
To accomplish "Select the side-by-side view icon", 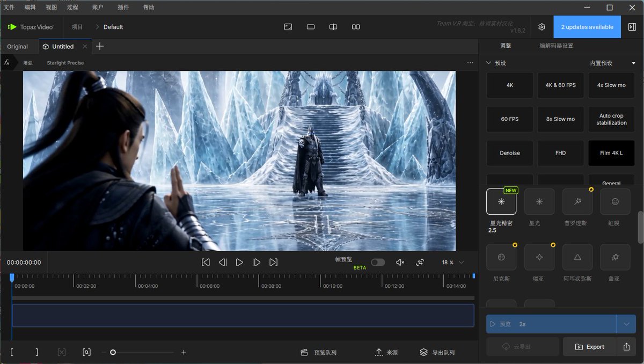I will 356,27.
